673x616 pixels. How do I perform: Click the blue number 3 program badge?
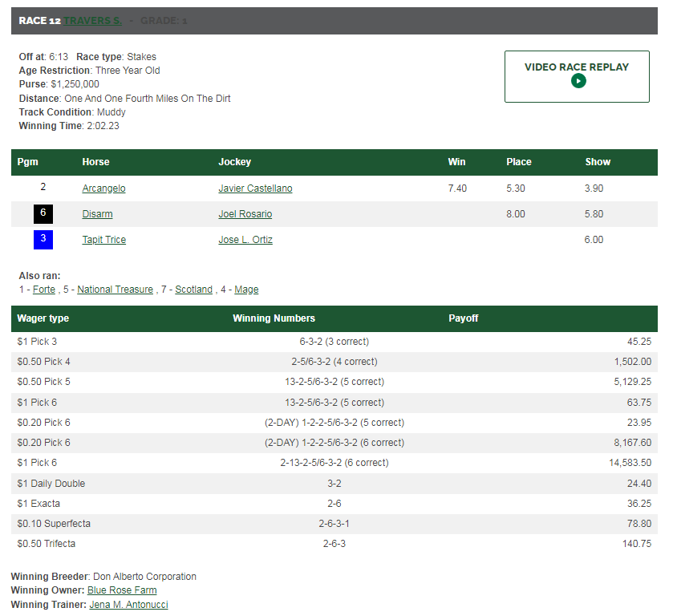(x=43, y=240)
